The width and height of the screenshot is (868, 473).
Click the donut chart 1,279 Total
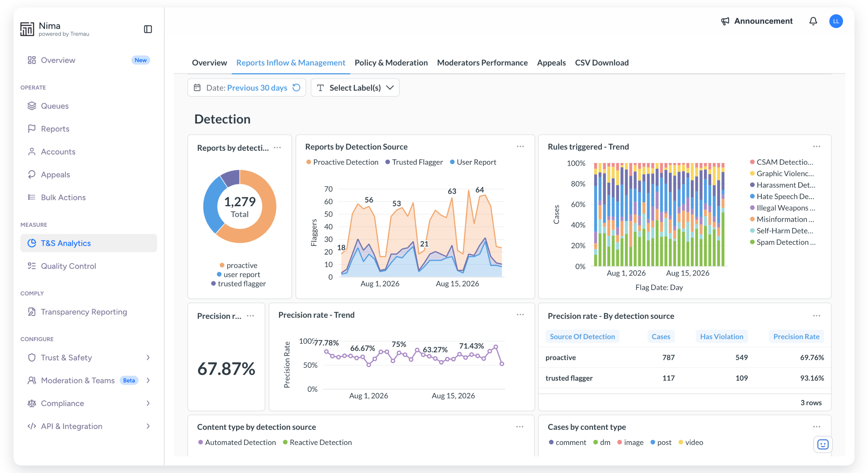(239, 207)
